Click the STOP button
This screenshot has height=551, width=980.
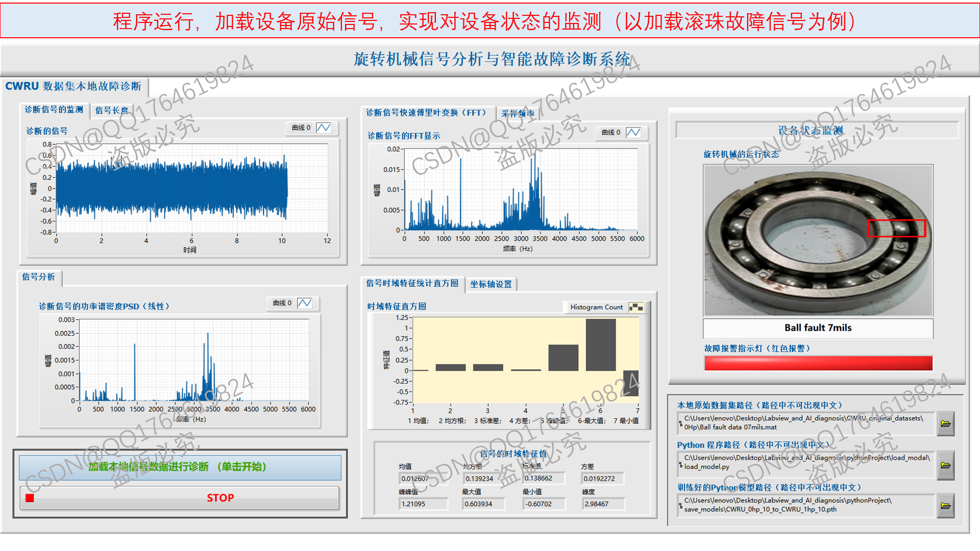coord(180,498)
